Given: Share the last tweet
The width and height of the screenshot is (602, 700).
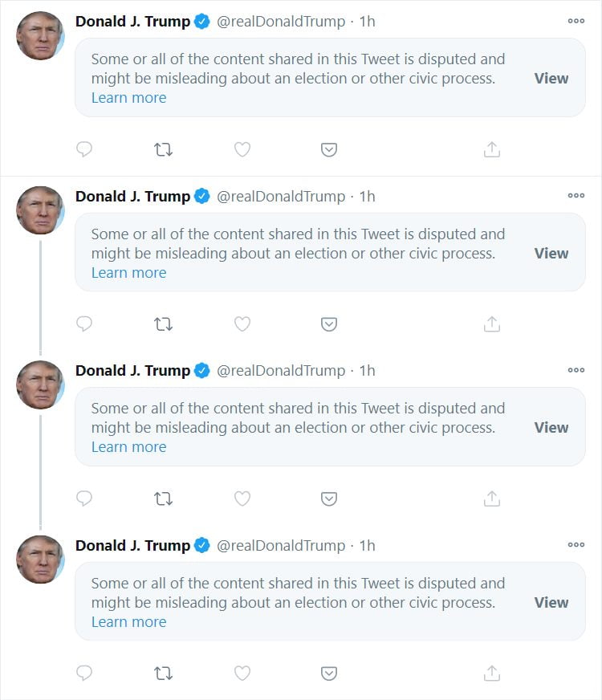Looking at the screenshot, I should tap(492, 674).
